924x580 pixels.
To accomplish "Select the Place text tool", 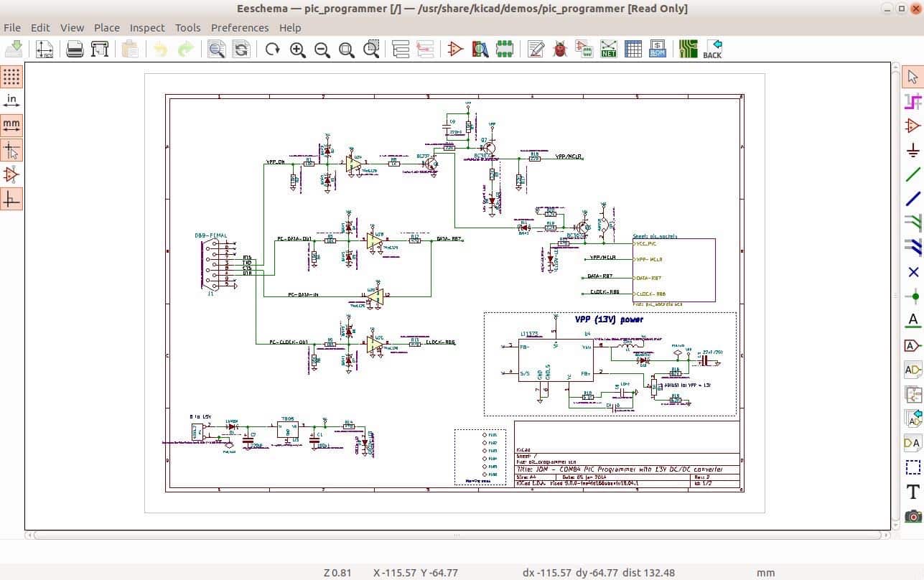I will click(x=913, y=492).
